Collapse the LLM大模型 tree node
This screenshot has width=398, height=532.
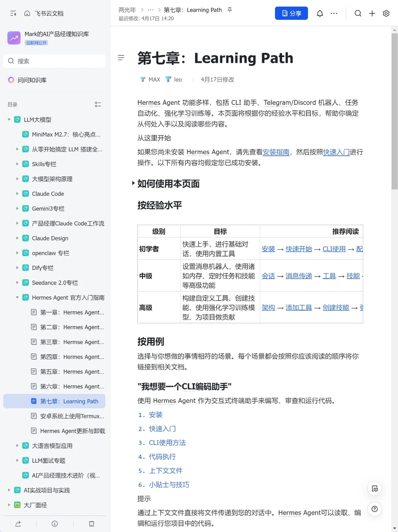coord(9,120)
